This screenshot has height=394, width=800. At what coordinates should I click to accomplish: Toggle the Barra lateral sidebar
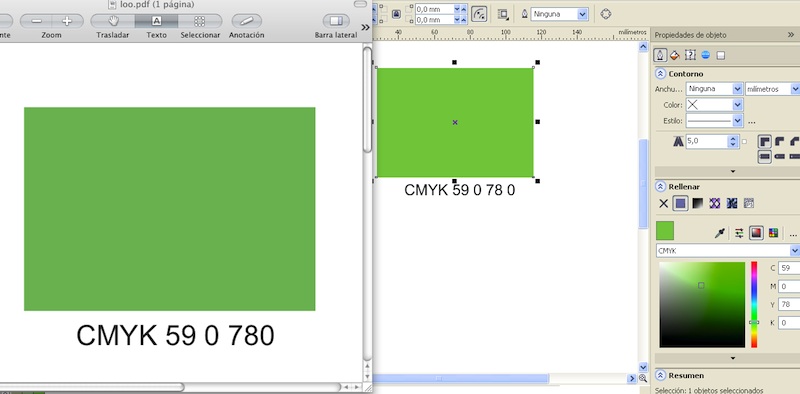pos(336,21)
